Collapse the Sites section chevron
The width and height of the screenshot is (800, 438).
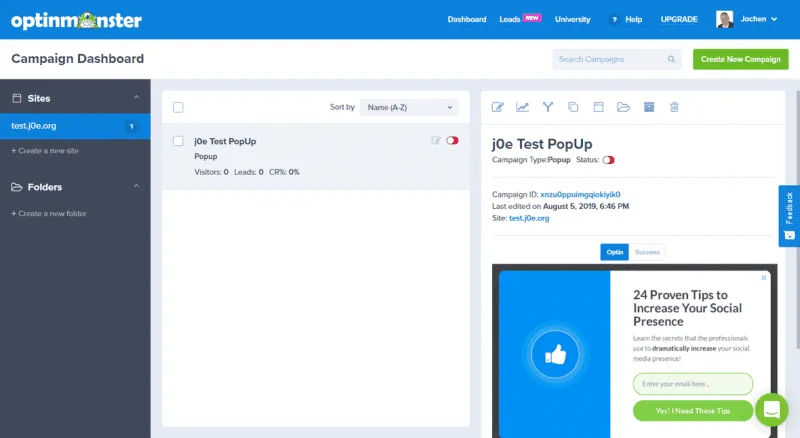136,97
